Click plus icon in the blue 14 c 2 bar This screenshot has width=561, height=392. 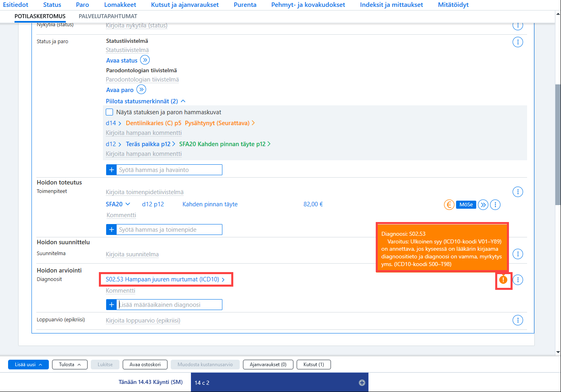click(362, 383)
